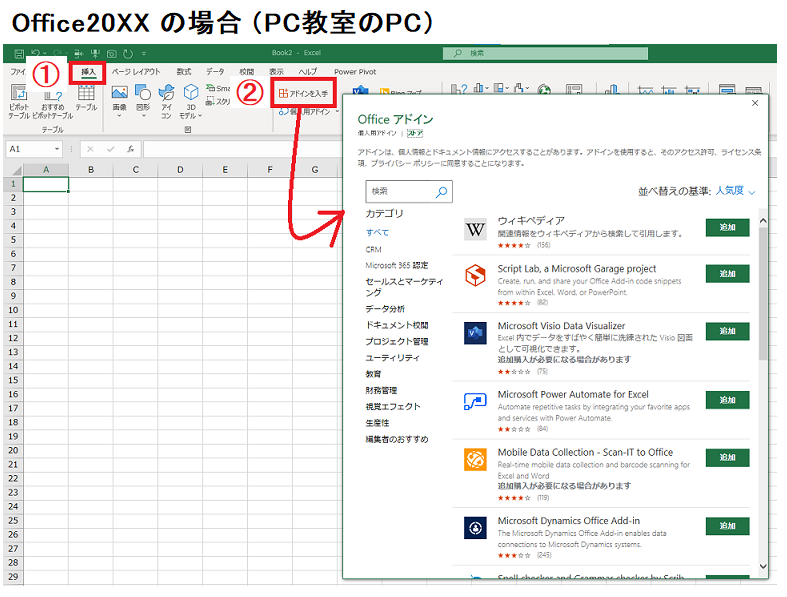
Task: Click the camera screenshot icon in quick access toolbar
Action: pyautogui.click(x=111, y=53)
